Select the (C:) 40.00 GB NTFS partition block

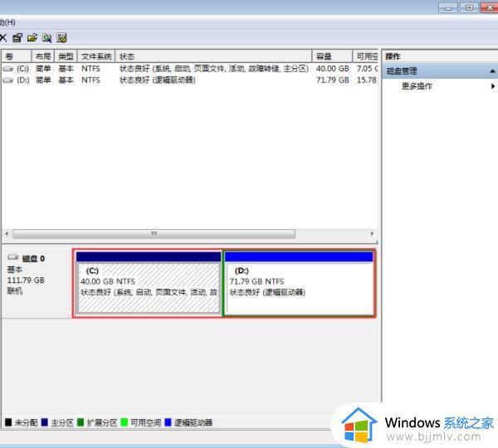tap(149, 283)
